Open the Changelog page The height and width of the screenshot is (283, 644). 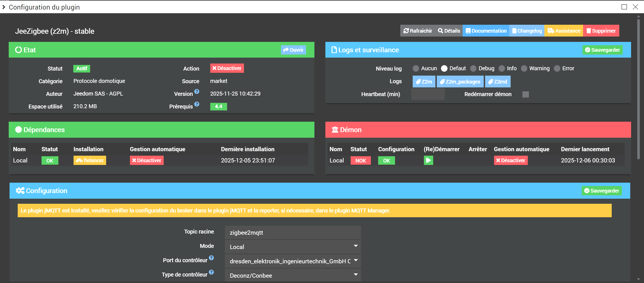[527, 31]
